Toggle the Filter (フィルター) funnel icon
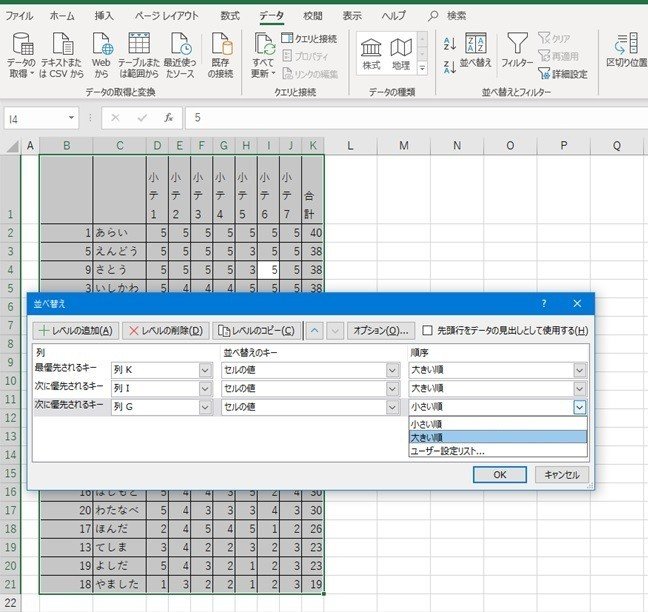The width and height of the screenshot is (648, 612). coord(517,50)
